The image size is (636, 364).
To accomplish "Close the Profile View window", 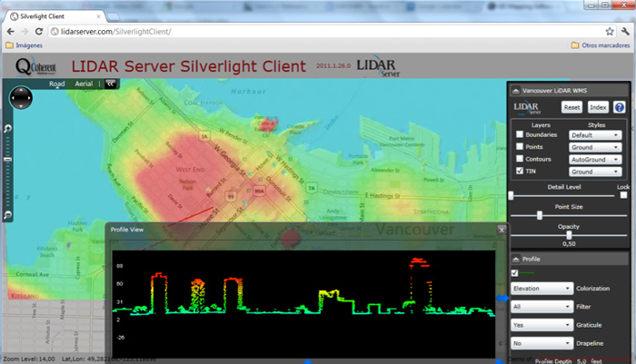I will [x=501, y=230].
